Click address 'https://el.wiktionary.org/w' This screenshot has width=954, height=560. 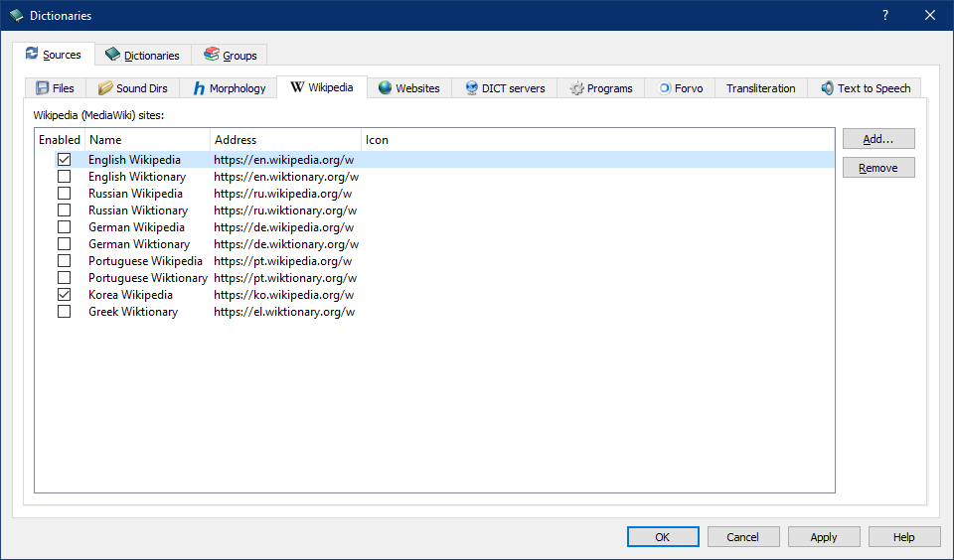pyautogui.click(x=284, y=312)
